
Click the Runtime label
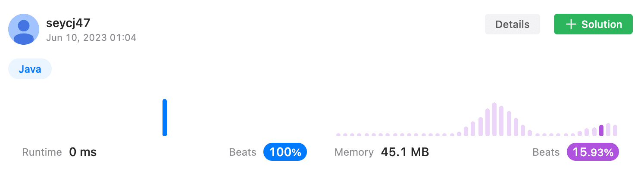point(42,152)
